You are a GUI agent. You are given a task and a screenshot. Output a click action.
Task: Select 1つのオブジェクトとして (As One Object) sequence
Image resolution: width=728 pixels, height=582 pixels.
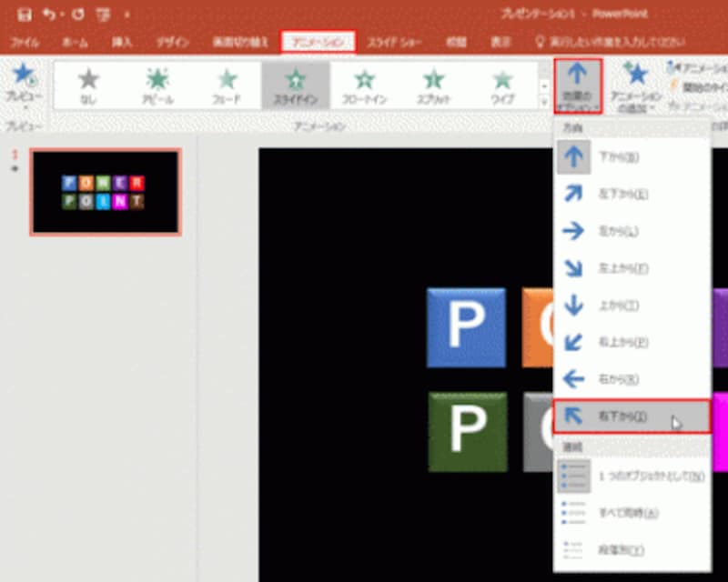pos(632,477)
